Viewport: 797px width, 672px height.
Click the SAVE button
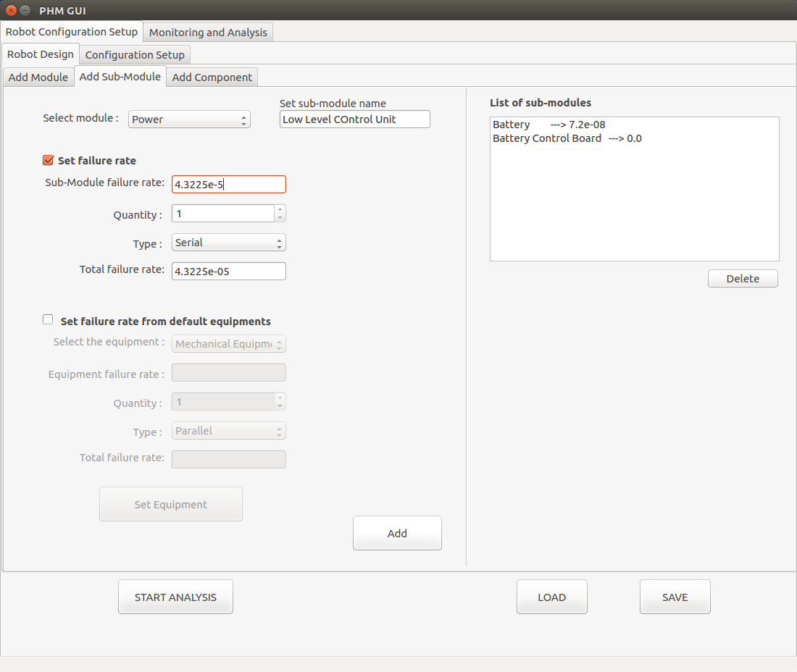(675, 597)
